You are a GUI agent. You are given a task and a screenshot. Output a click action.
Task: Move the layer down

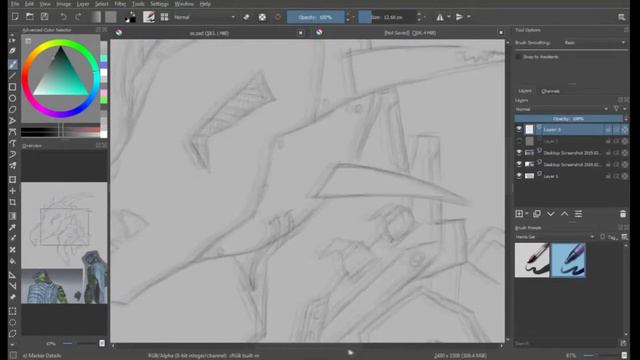[x=551, y=213]
